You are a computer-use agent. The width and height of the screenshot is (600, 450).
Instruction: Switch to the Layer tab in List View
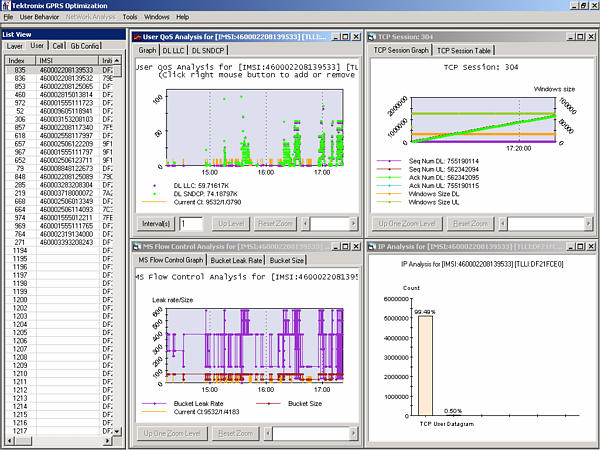tap(15, 46)
